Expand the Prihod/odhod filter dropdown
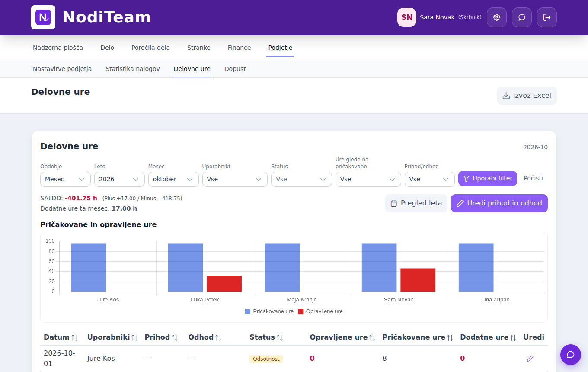The height and width of the screenshot is (372, 588). tap(430, 179)
